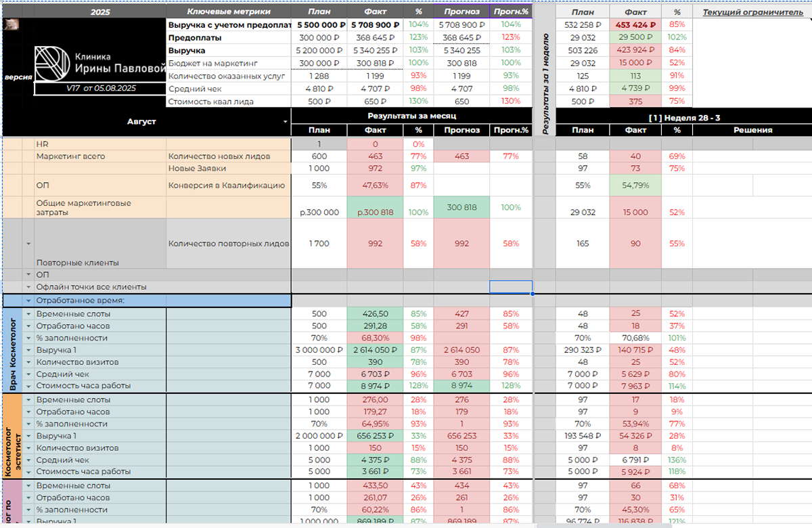The width and height of the screenshot is (812, 528).
Task: Select the orange Косметолог эстетист section label
Action: click(x=13, y=437)
